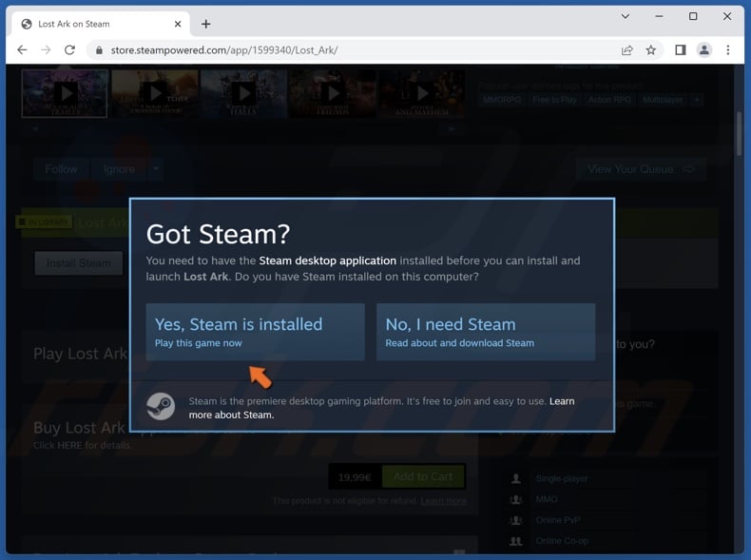Image resolution: width=751 pixels, height=560 pixels.
Task: Open Chrome three-dot menu
Action: pyautogui.click(x=728, y=49)
